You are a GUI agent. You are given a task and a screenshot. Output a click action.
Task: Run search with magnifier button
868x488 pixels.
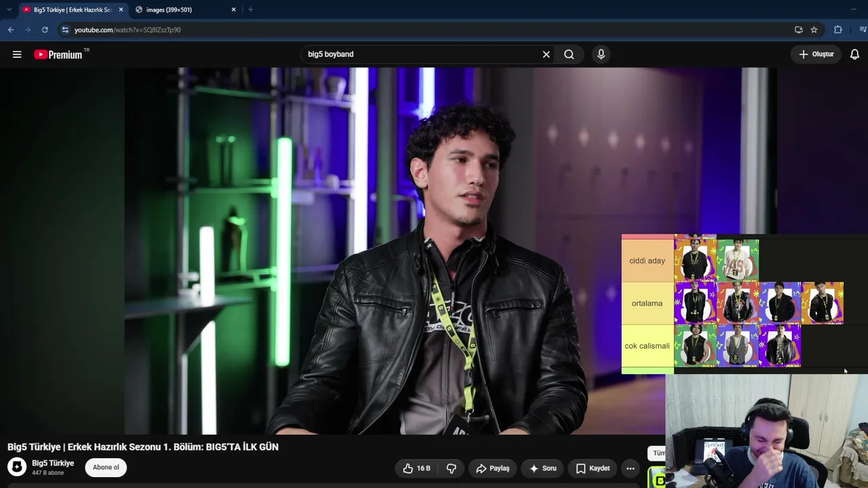569,54
